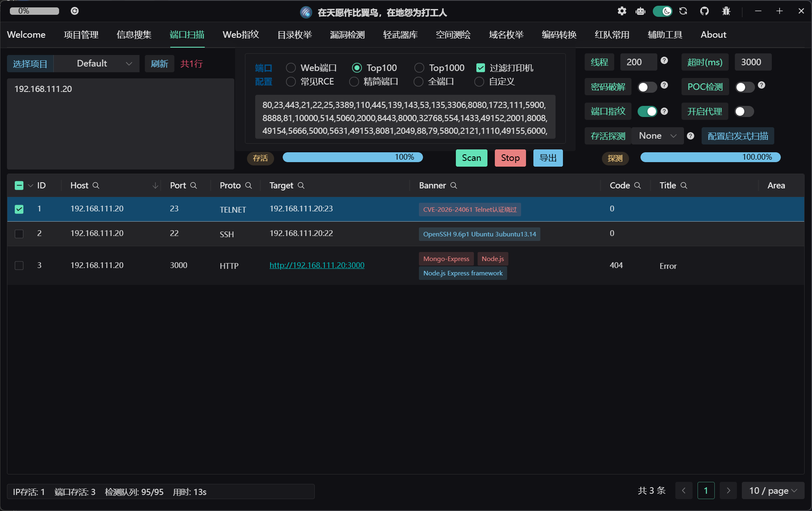
Task: Open the http://192.168.111.20:3000 target link
Action: point(317,265)
